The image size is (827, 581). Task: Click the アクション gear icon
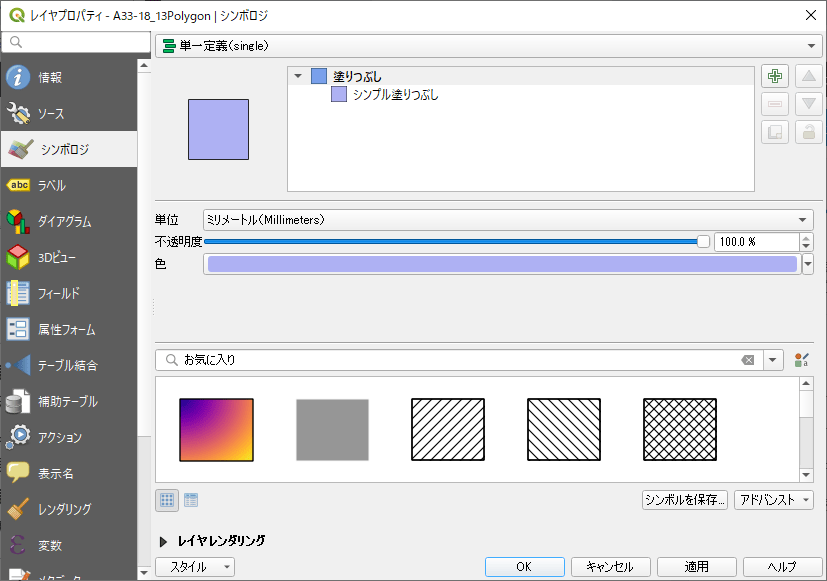tap(18, 437)
